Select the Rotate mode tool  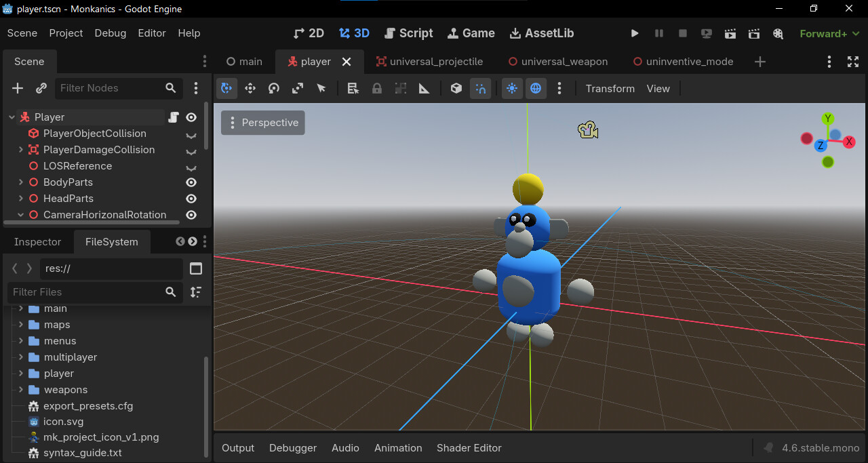274,88
